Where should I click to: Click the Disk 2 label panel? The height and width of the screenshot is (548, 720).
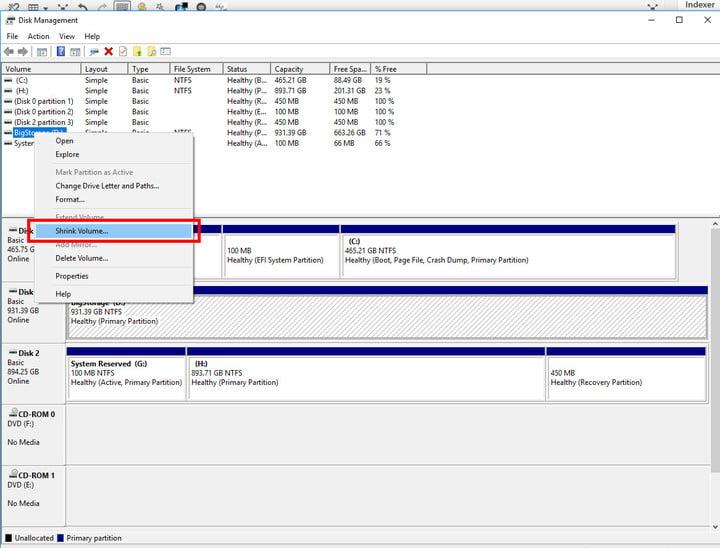[x=34, y=373]
